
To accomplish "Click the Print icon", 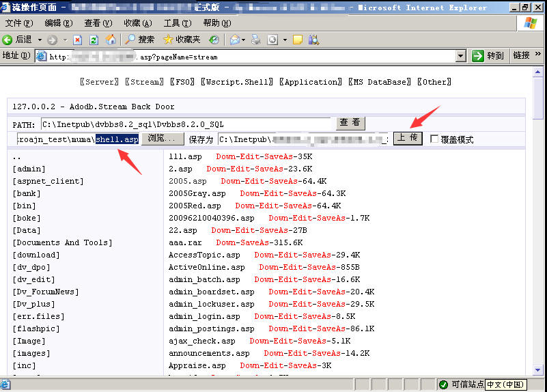I will click(256, 40).
